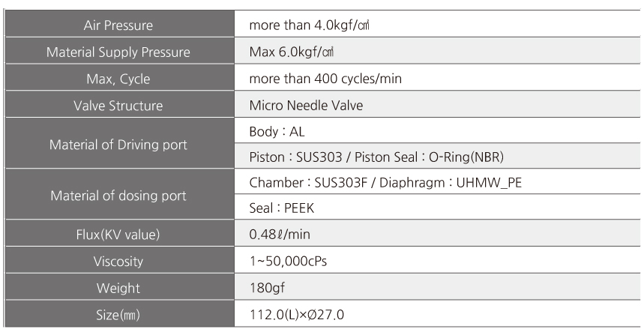Click the Material of dosing port header
Screen dimensions: 644x335
(119, 194)
